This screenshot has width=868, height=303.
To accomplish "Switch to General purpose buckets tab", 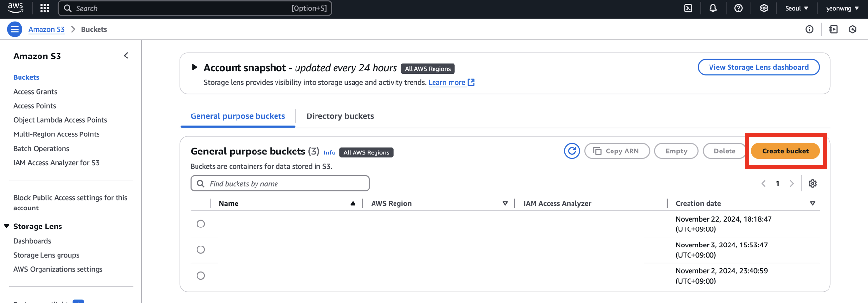I will point(237,116).
